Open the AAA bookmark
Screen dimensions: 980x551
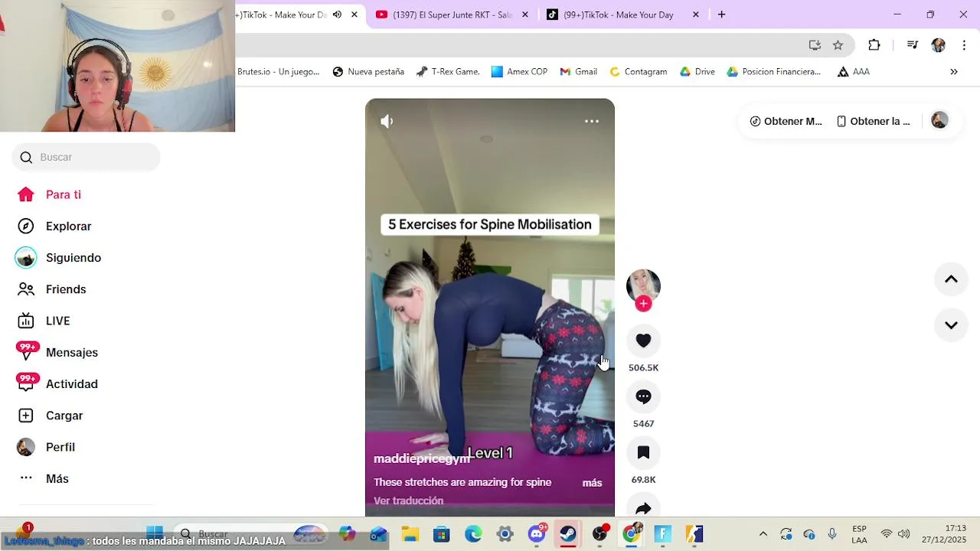(x=853, y=72)
